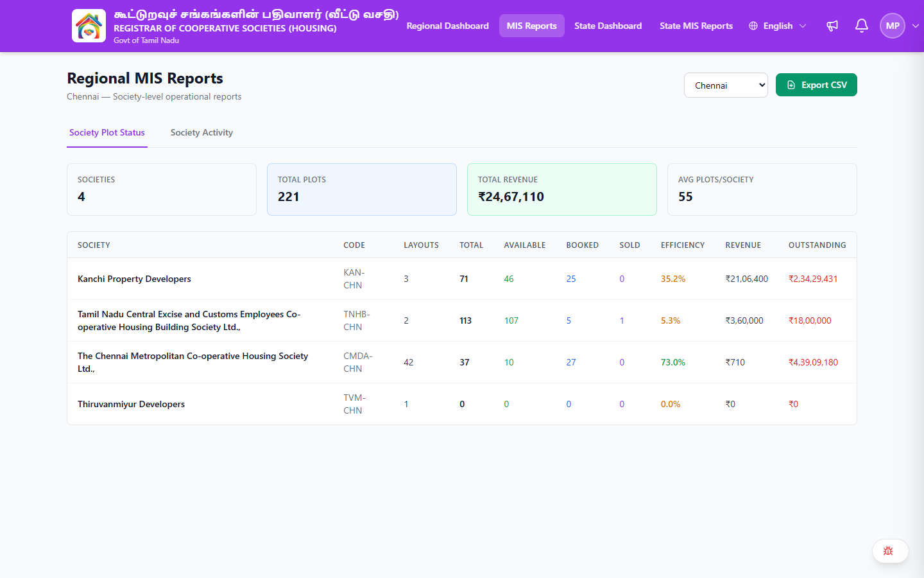Click available plots value 107
This screenshot has width=924, height=578.
click(x=511, y=320)
